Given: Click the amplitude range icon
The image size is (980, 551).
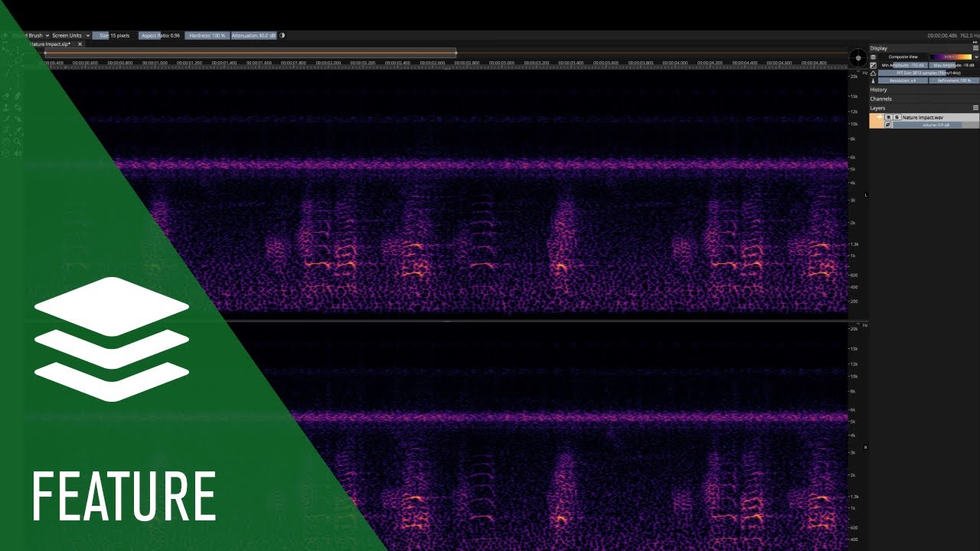Looking at the screenshot, I should click(x=873, y=66).
